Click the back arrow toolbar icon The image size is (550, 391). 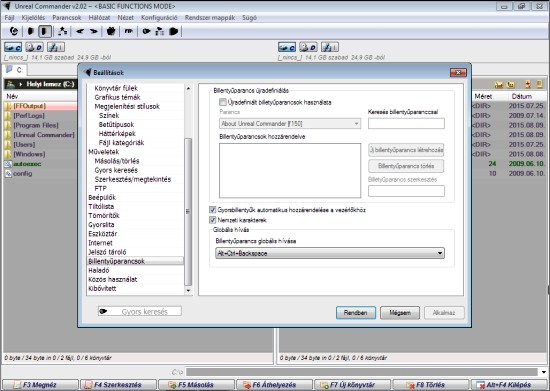point(80,31)
